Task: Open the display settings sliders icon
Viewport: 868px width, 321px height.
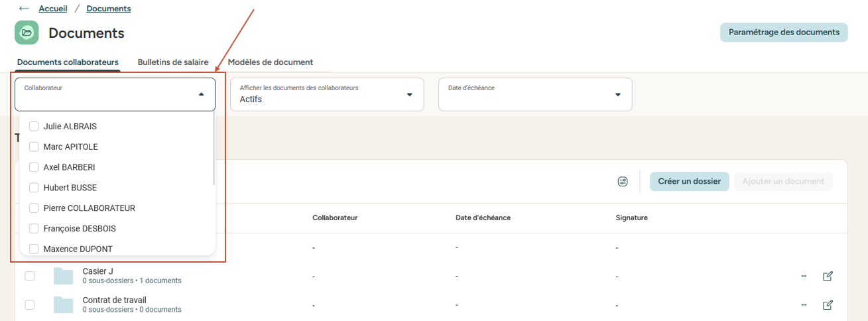Action: point(622,182)
